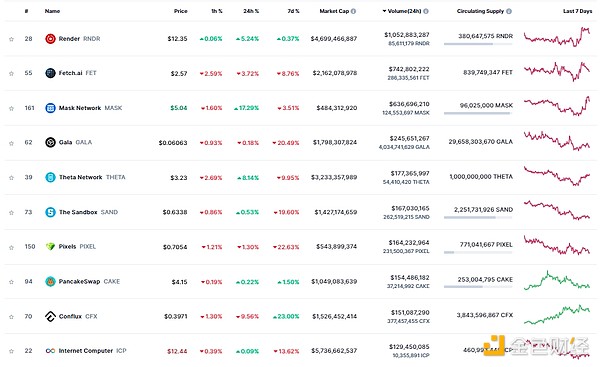Toggle the watchlist star for Render
This screenshot has width=600, height=367.
click(x=11, y=39)
